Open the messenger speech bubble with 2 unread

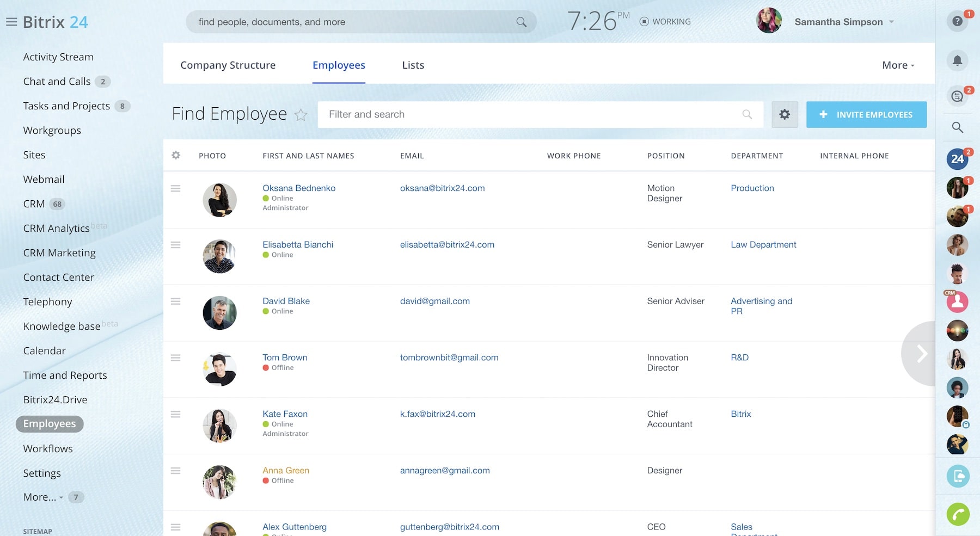(x=957, y=96)
